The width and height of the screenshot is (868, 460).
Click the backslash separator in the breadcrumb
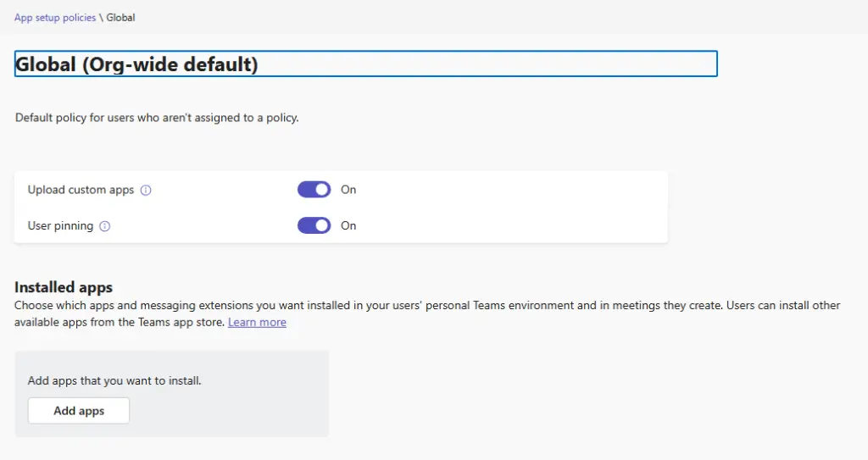tap(102, 18)
